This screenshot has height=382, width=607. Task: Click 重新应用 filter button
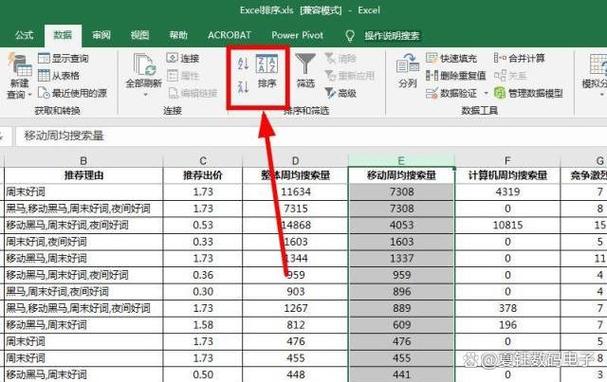[x=350, y=75]
